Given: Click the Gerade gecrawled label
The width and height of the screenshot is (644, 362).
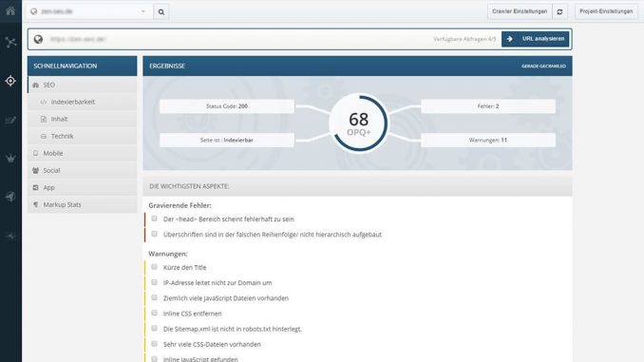Looking at the screenshot, I should (543, 67).
